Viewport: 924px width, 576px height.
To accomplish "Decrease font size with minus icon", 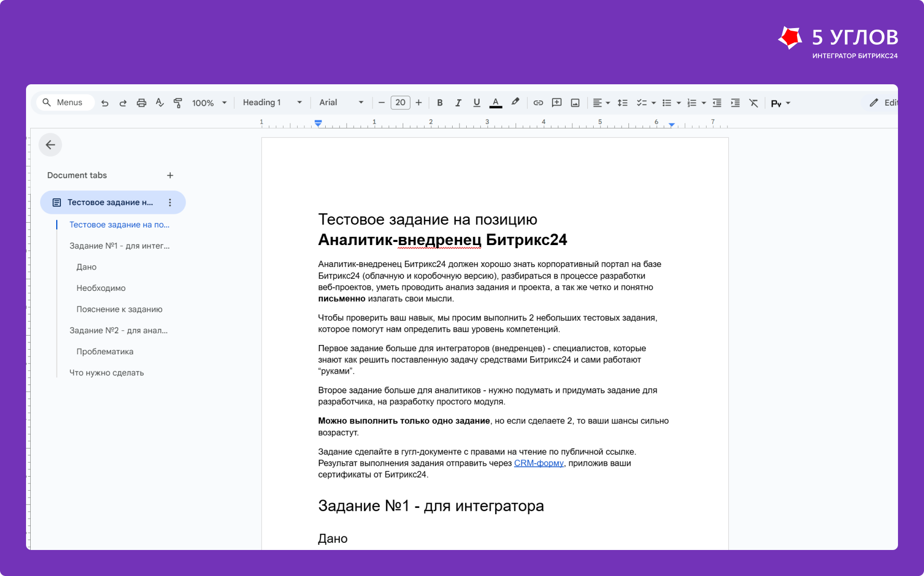I will (x=381, y=103).
